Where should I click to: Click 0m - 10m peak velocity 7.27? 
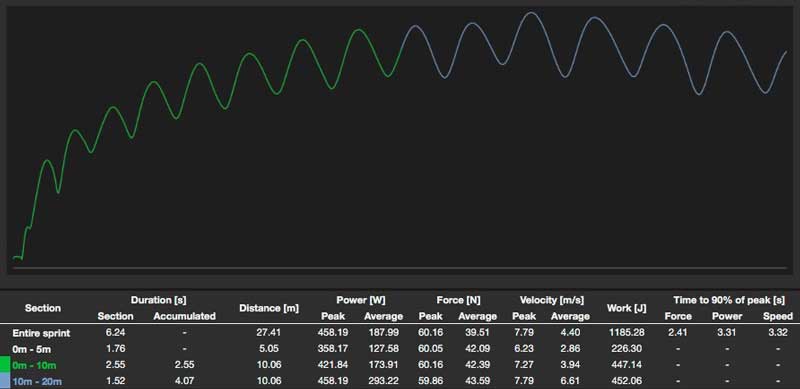[524, 366]
